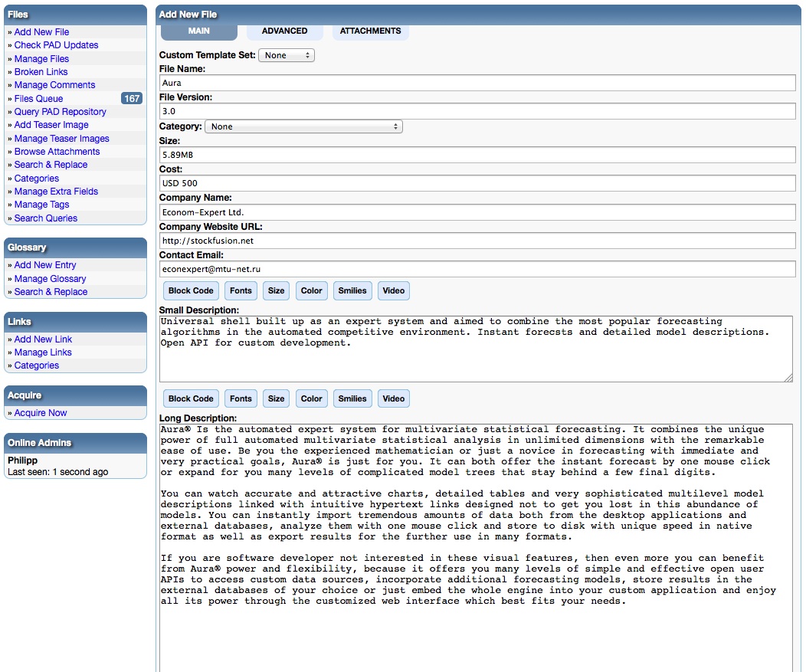Open Search Queries link
The width and height of the screenshot is (806, 672).
tap(46, 218)
